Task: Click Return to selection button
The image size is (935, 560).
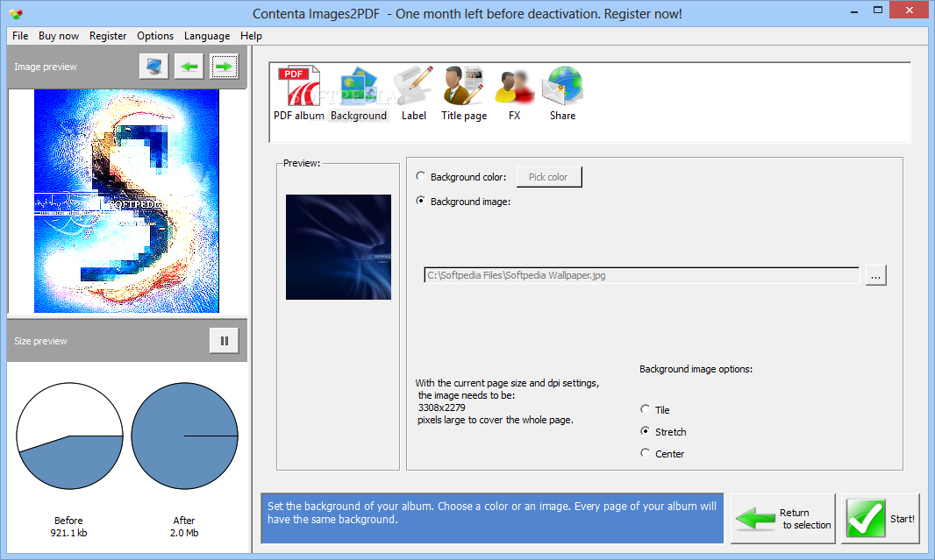Action: [783, 519]
